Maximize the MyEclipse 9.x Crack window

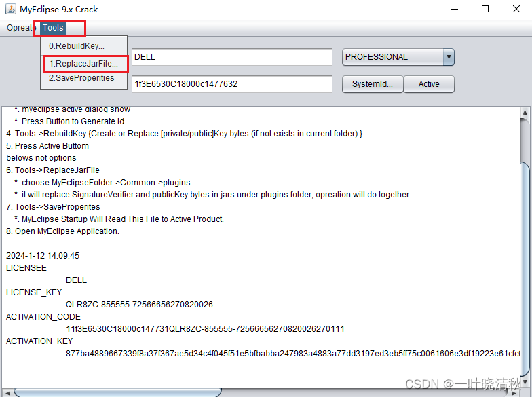[x=485, y=10]
